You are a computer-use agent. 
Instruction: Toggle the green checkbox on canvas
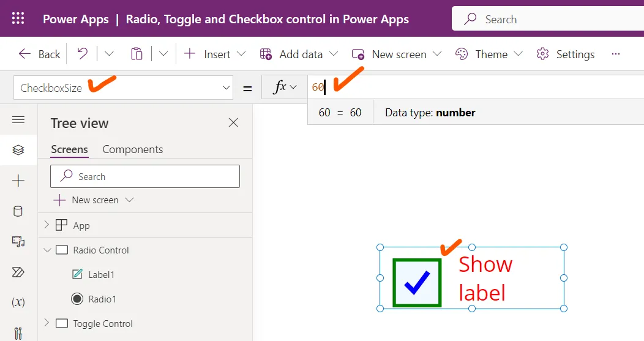pos(417,283)
